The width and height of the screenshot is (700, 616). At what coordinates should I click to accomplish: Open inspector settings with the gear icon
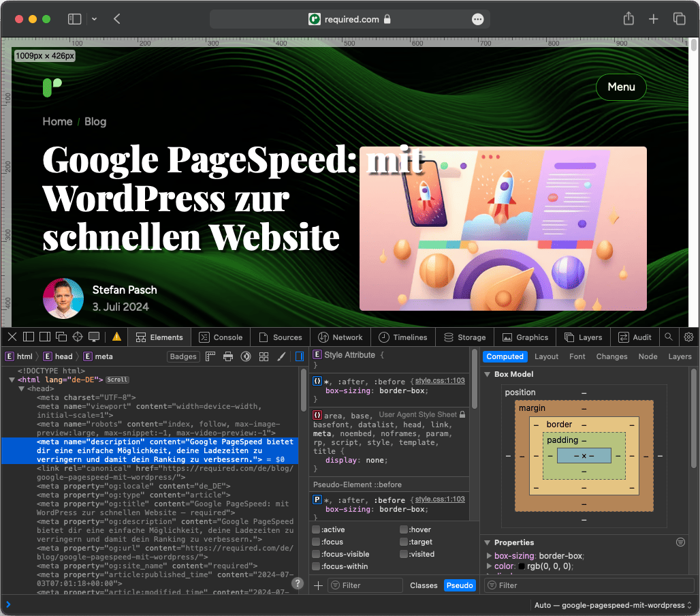click(x=688, y=337)
